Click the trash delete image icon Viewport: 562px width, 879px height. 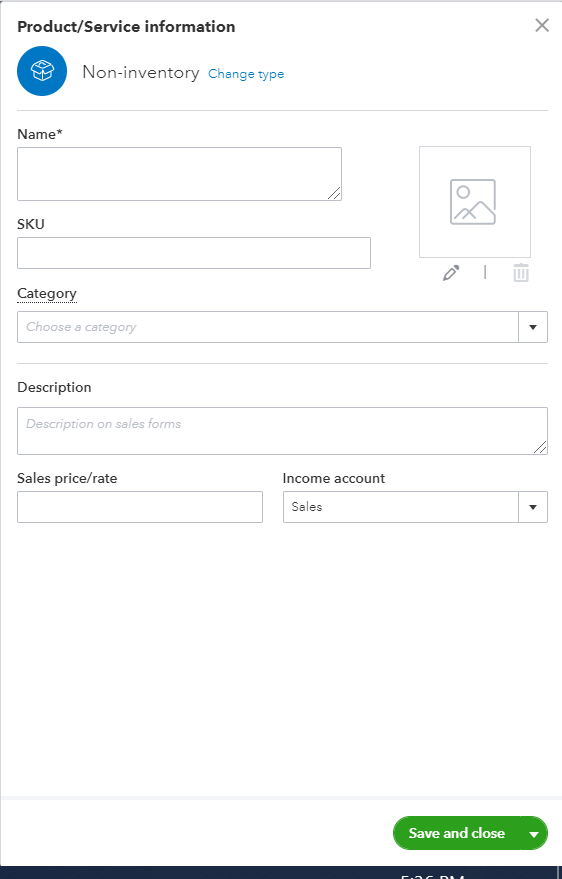tap(521, 272)
